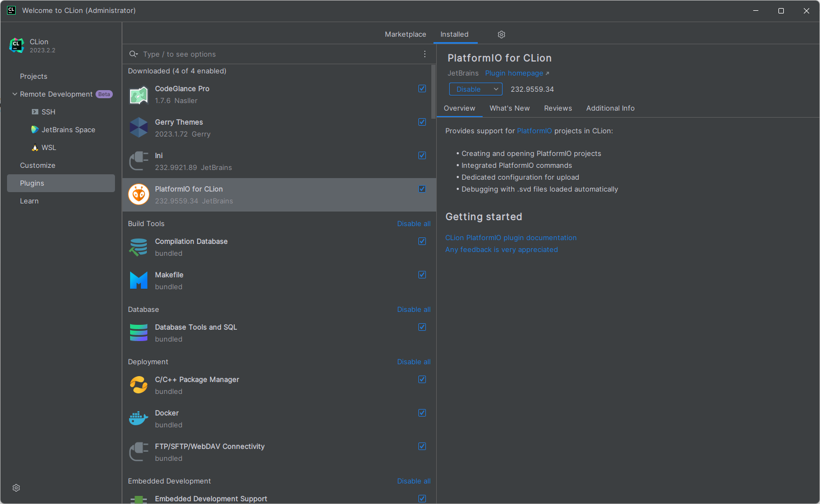
Task: Click the Compilation Database plugin icon
Action: click(x=139, y=247)
